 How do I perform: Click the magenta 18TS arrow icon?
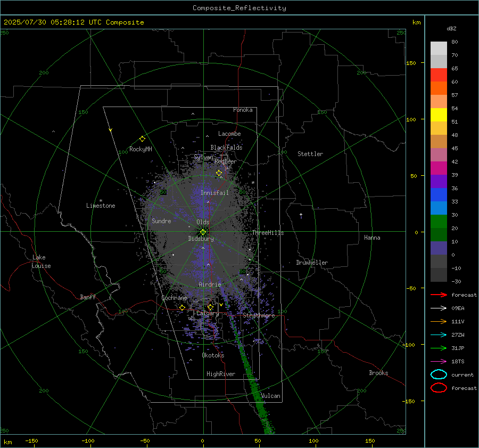tap(439, 362)
